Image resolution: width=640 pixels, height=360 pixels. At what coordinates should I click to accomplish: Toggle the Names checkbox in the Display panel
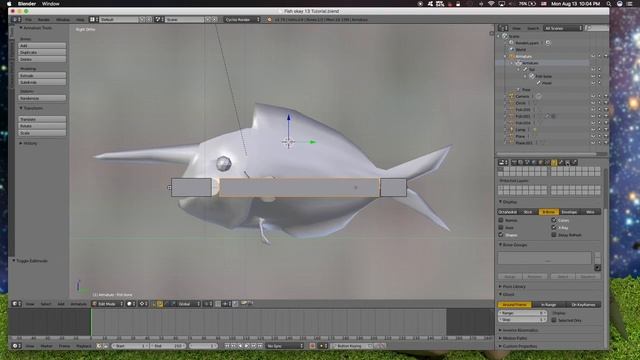pyautogui.click(x=501, y=220)
